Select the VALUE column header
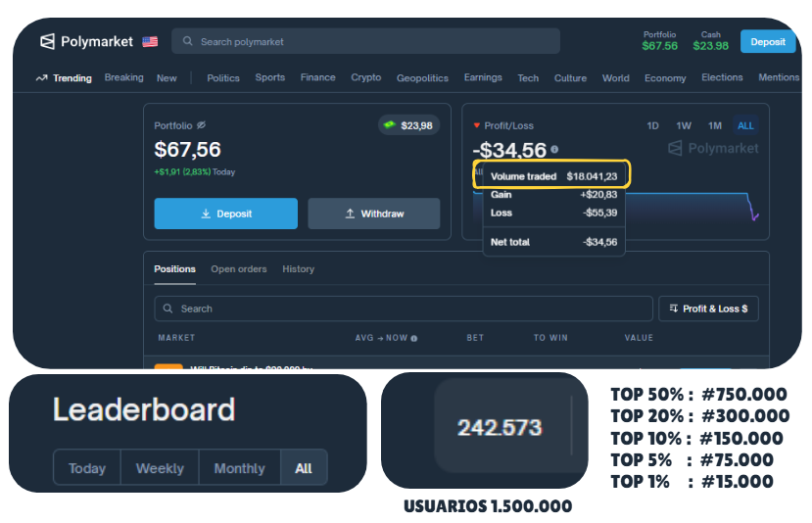 pyautogui.click(x=639, y=338)
